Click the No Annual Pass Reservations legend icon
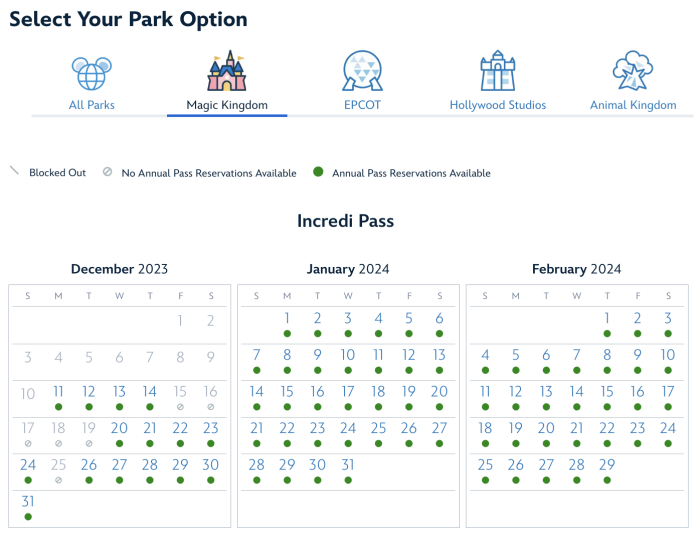 (x=107, y=172)
